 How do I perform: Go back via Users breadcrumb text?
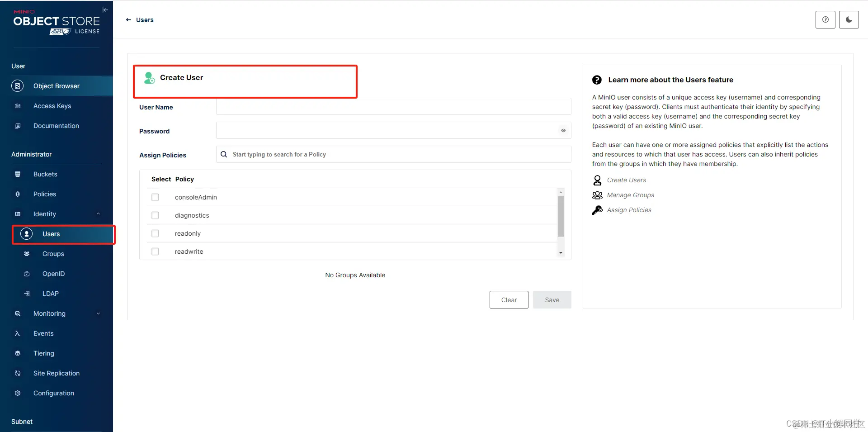[145, 20]
